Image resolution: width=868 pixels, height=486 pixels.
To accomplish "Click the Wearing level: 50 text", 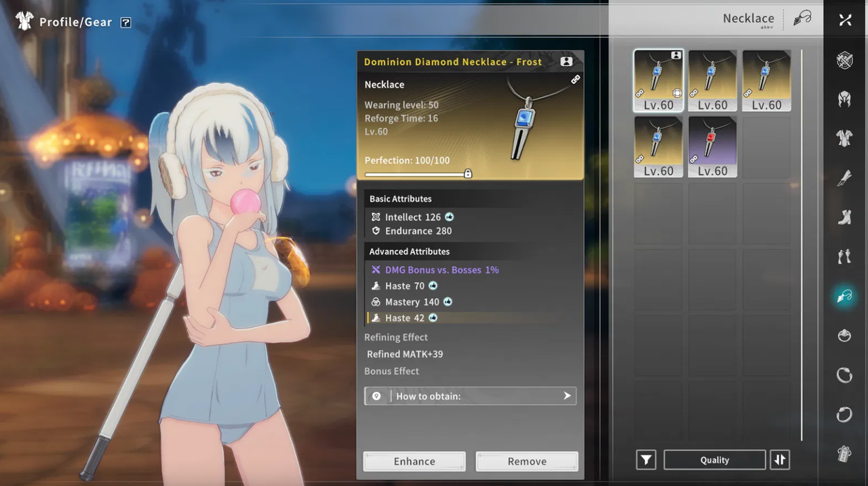I will coord(401,105).
